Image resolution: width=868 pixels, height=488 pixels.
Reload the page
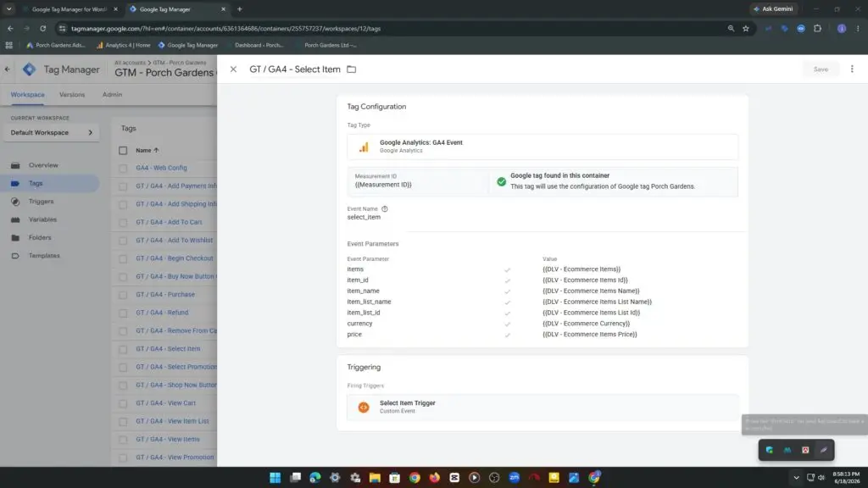pyautogui.click(x=42, y=28)
